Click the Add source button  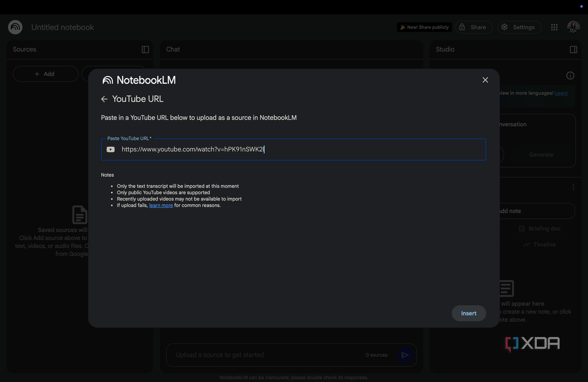click(x=45, y=74)
